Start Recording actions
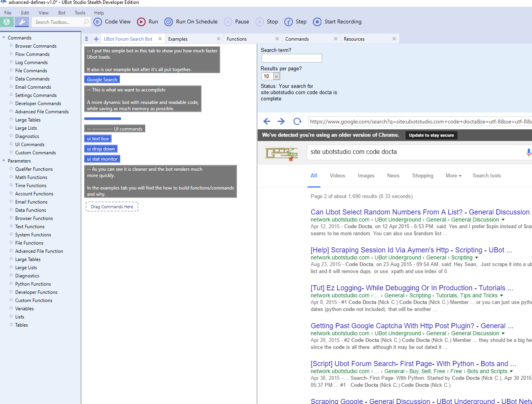Image resolution: width=532 pixels, height=404 pixels. click(338, 22)
